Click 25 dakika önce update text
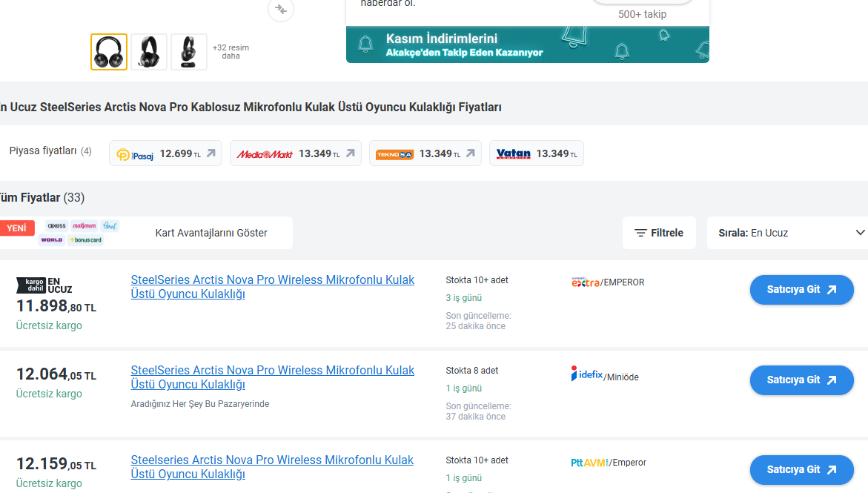868x493 pixels. click(x=476, y=326)
